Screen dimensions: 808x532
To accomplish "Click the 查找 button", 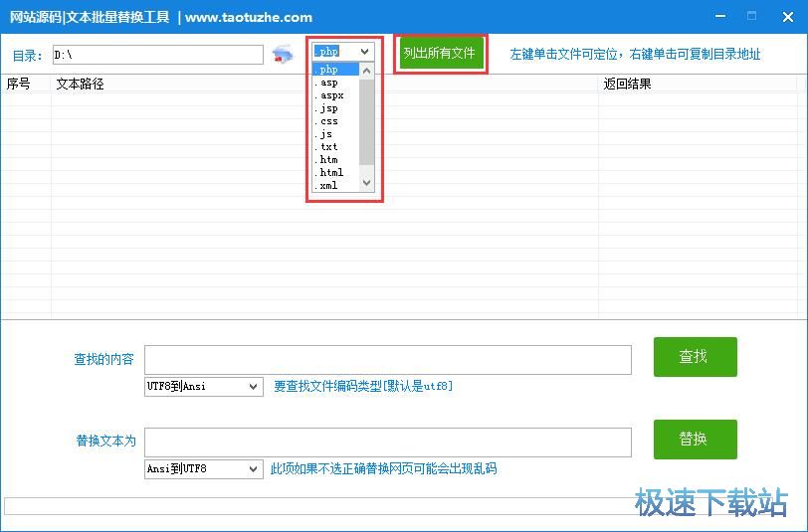I will click(x=696, y=356).
